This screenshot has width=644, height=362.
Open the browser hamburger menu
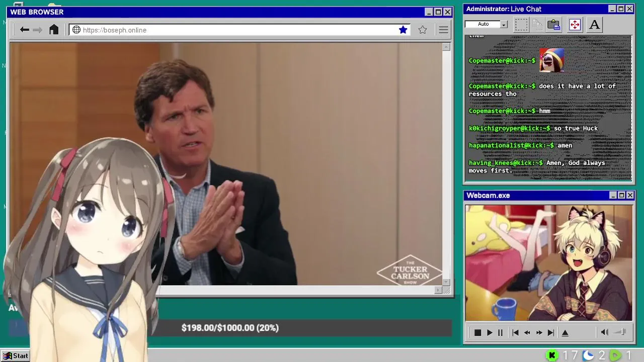(x=443, y=30)
